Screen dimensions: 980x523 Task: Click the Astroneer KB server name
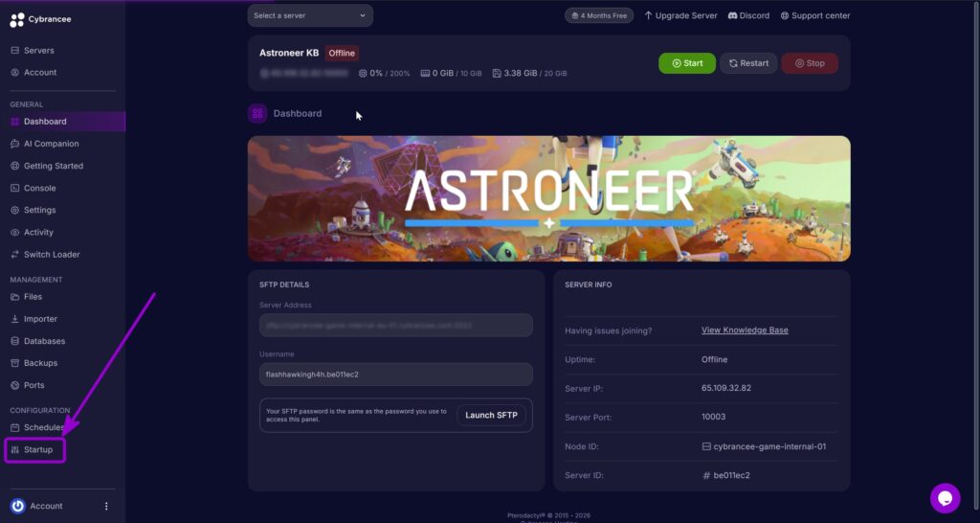289,54
